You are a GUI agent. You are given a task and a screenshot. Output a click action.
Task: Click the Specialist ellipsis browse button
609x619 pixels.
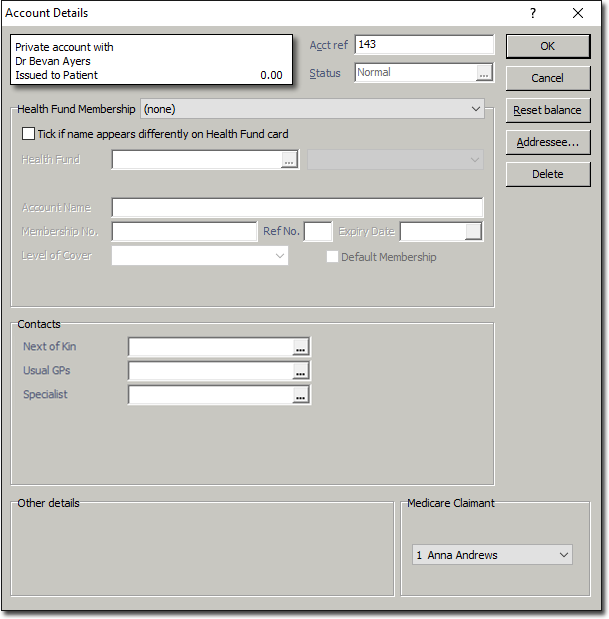300,395
